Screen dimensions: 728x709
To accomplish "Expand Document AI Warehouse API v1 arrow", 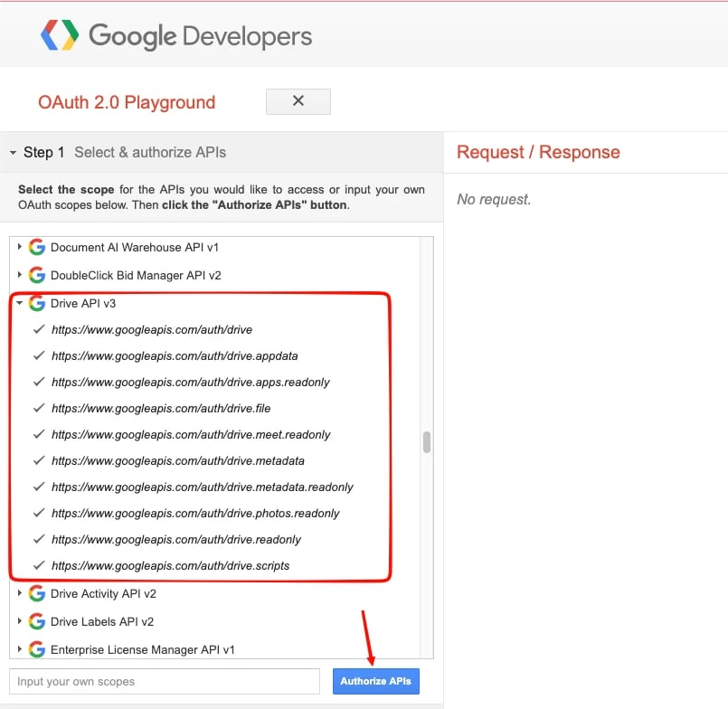I will (20, 247).
